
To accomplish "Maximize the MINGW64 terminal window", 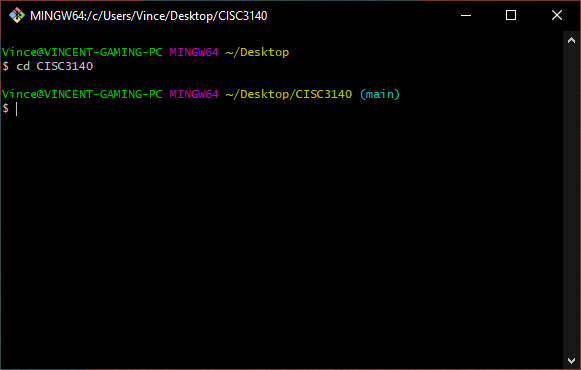I will pyautogui.click(x=511, y=16).
